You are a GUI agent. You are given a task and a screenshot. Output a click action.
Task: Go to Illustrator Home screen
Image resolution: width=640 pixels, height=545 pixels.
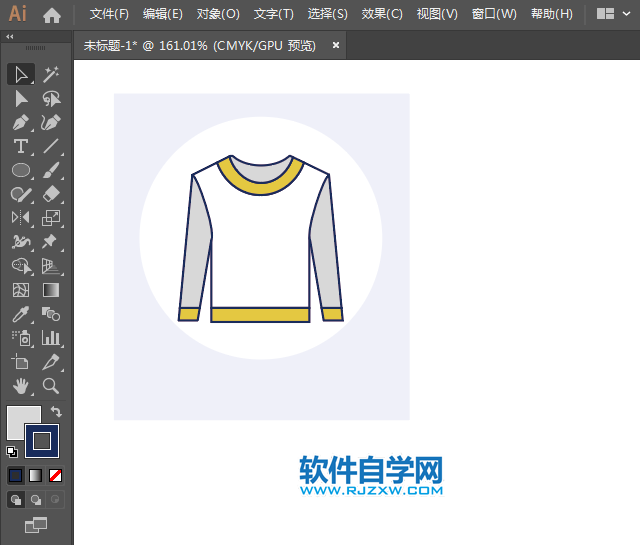point(52,15)
